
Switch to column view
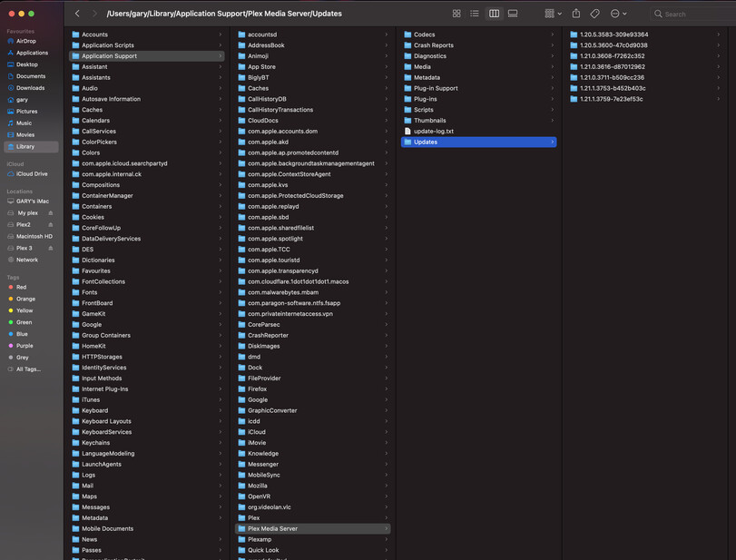click(x=495, y=14)
